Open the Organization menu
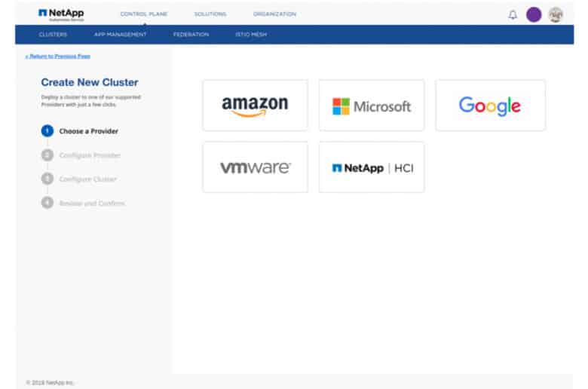The image size is (588, 389). click(x=274, y=14)
